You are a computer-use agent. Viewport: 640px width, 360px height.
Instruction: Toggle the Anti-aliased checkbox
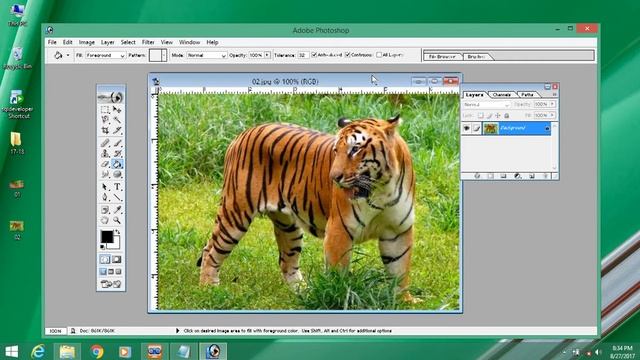point(314,55)
